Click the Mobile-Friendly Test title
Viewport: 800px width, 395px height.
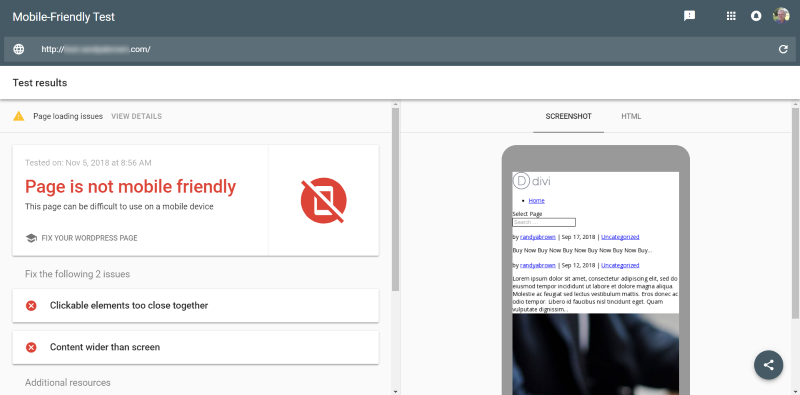click(64, 17)
